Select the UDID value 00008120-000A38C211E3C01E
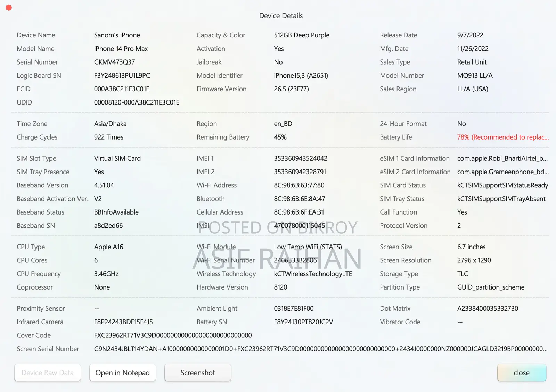This screenshot has width=556, height=392. (137, 102)
